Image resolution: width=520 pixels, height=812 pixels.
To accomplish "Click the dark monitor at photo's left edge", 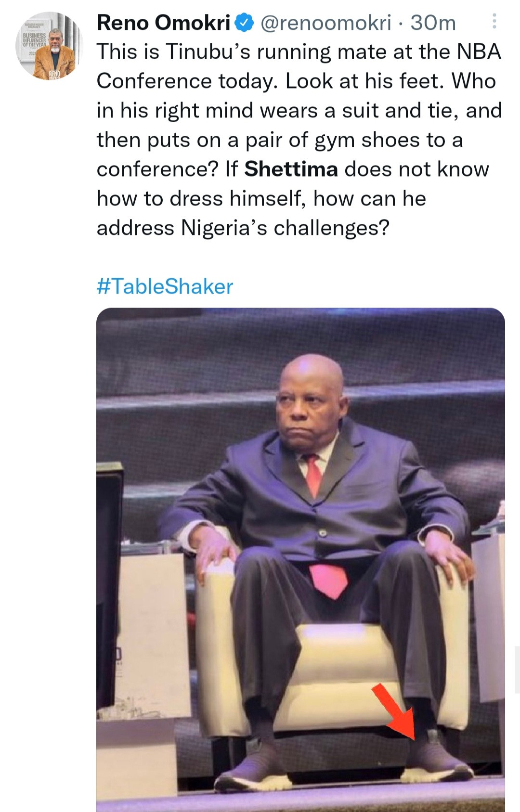I will [x=109, y=578].
